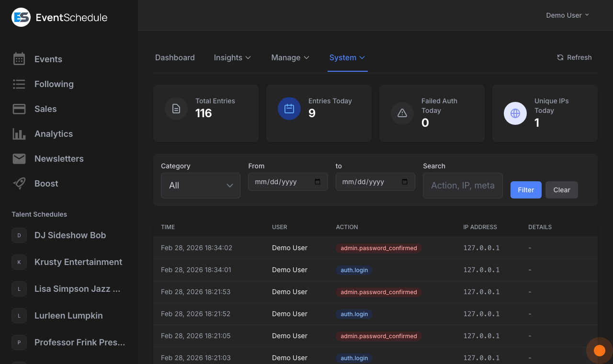Expand the Insights menu
The width and height of the screenshot is (613, 364).
tap(232, 57)
